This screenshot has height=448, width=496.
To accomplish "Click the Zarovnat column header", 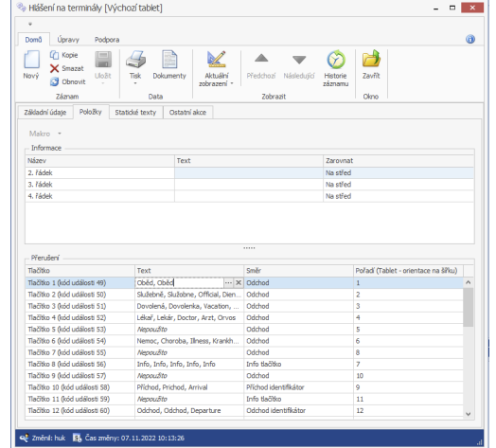I will point(399,160).
